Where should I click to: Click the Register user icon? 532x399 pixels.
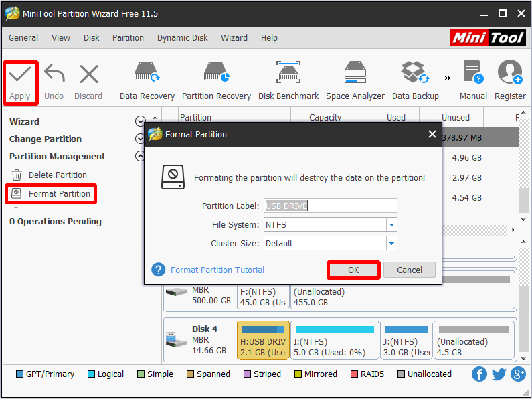pos(510,72)
